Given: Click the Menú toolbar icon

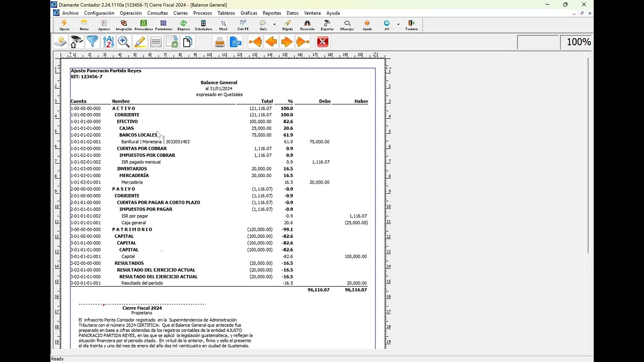Looking at the screenshot, I should [x=223, y=25].
